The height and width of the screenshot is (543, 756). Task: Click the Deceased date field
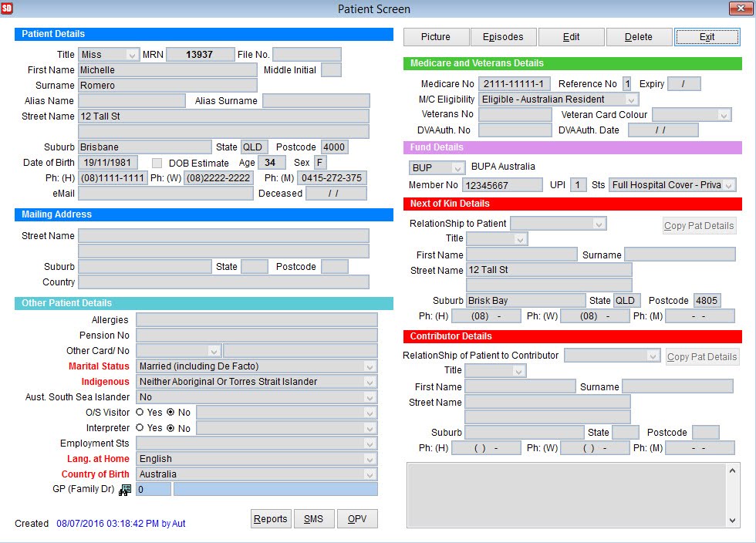(336, 194)
